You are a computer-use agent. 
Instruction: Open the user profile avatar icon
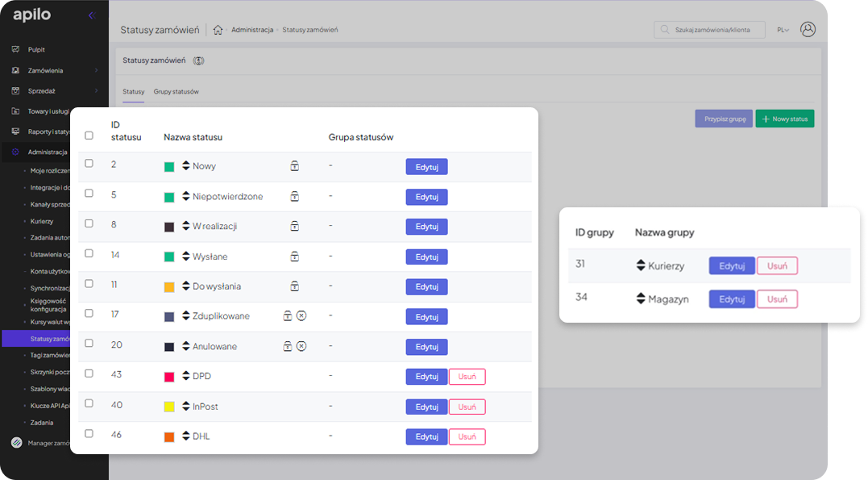pyautogui.click(x=808, y=29)
